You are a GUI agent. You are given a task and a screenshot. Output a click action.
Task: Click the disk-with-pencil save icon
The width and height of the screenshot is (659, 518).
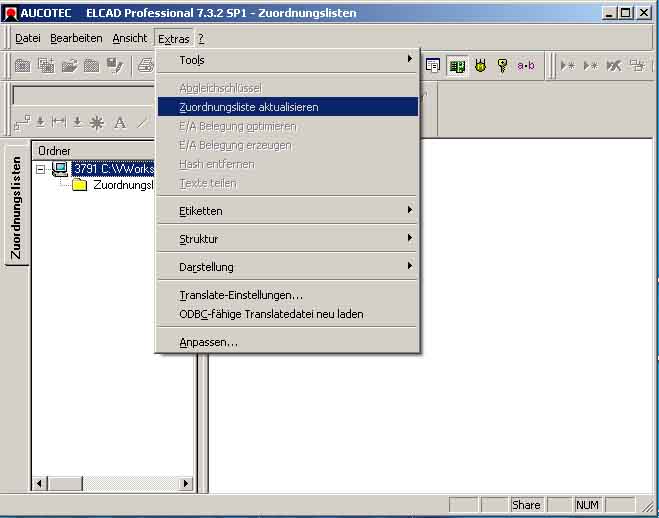pyautogui.click(x=114, y=66)
